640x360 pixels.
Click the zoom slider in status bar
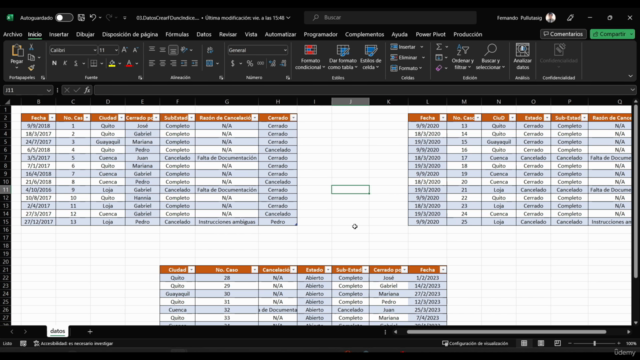tap(595, 343)
